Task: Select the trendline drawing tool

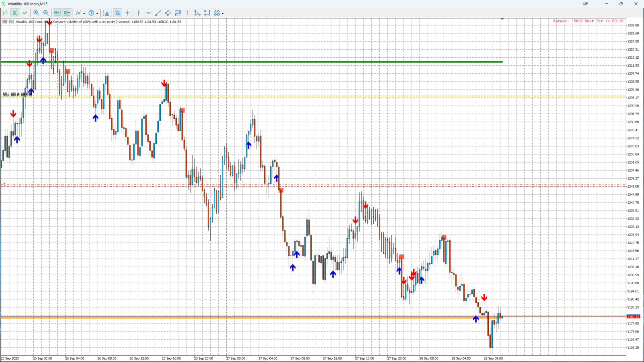Action: [158, 13]
